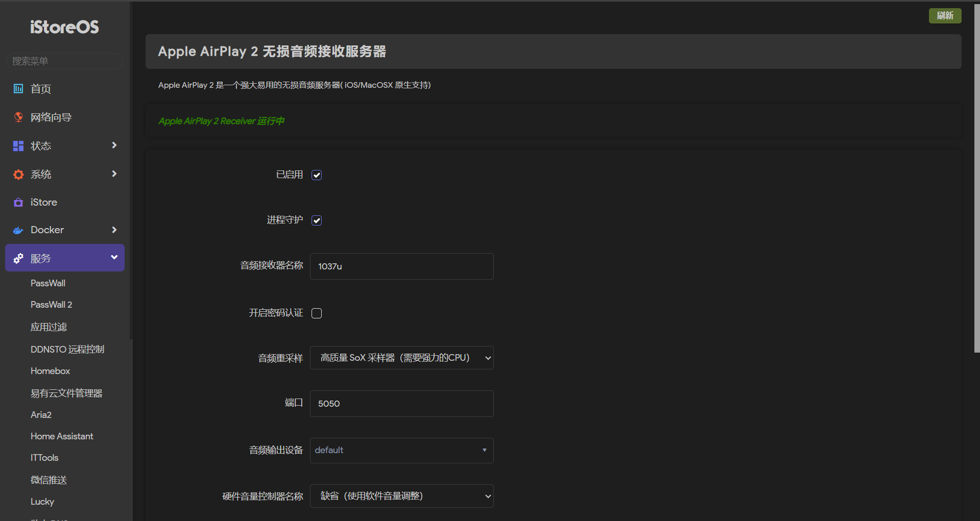This screenshot has height=521, width=980.
Task: Open the 音频重采样 dropdown
Action: coord(402,358)
